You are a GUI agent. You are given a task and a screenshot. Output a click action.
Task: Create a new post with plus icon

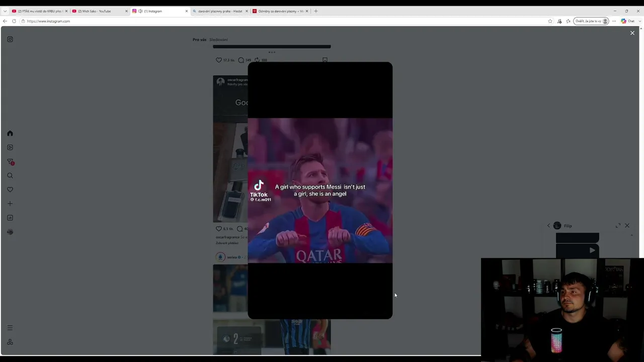coord(10,204)
